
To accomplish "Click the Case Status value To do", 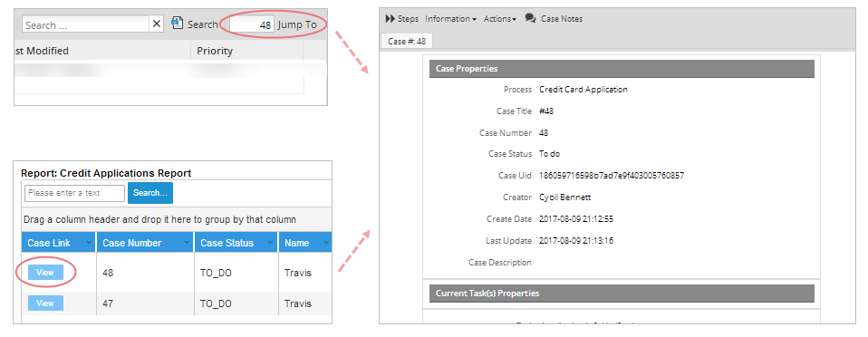I will click(550, 154).
